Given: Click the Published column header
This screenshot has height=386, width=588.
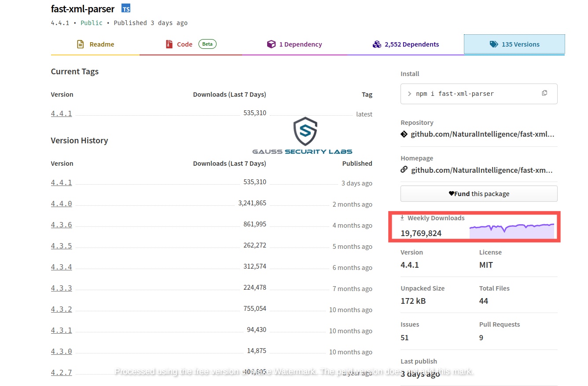Looking at the screenshot, I should pos(357,163).
